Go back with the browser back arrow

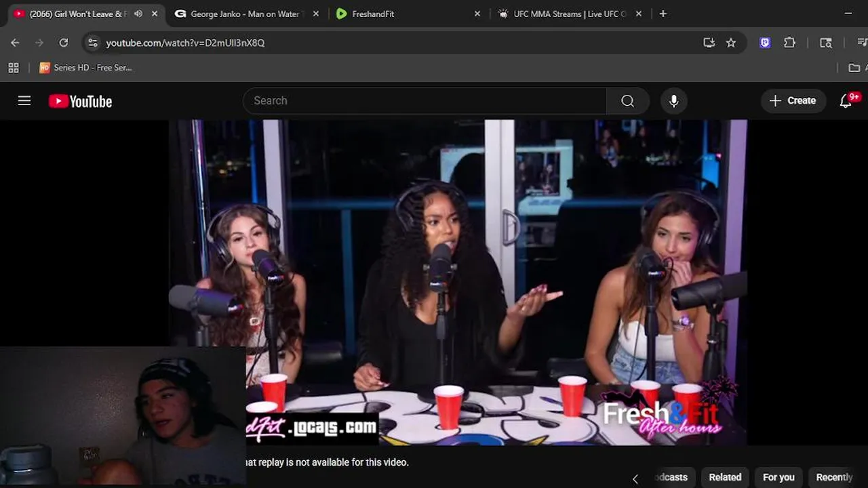click(x=15, y=43)
